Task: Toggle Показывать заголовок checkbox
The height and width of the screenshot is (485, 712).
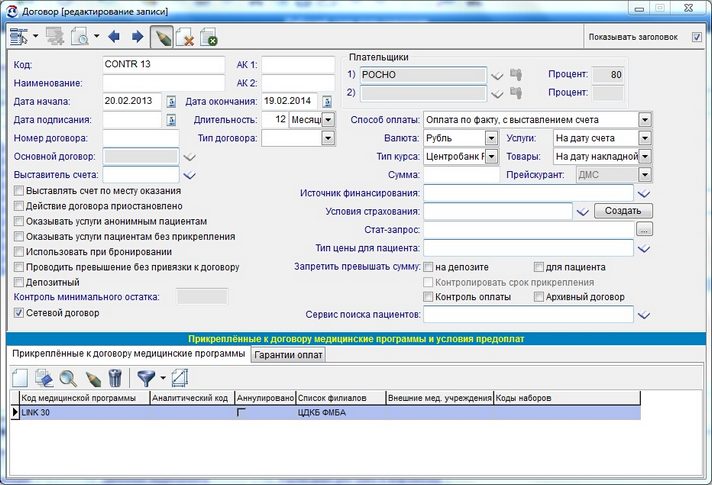Action: [x=697, y=37]
